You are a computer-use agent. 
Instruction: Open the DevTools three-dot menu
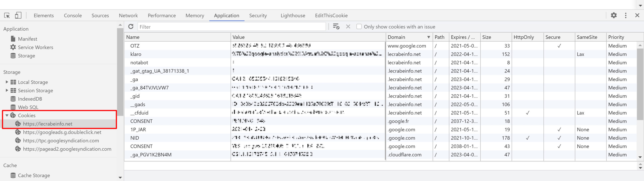click(x=626, y=15)
